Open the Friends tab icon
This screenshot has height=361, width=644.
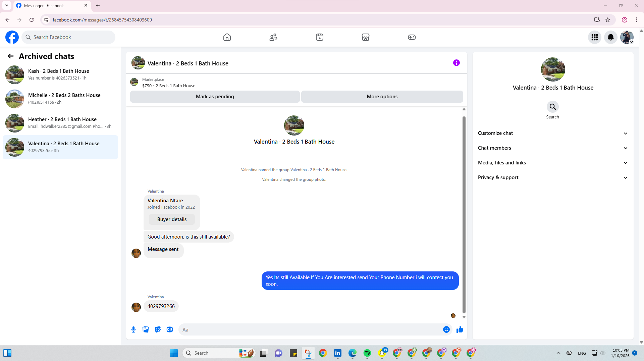click(x=273, y=37)
